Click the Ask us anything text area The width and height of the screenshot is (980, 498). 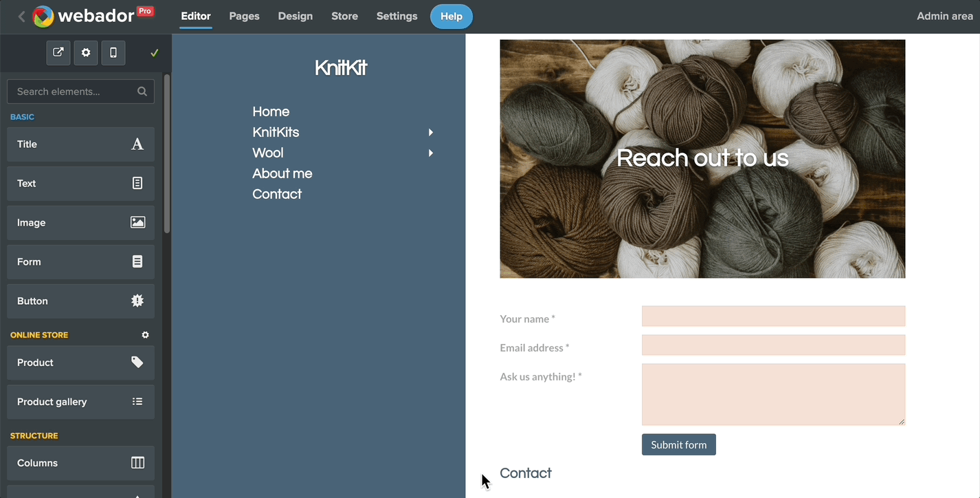pos(773,394)
